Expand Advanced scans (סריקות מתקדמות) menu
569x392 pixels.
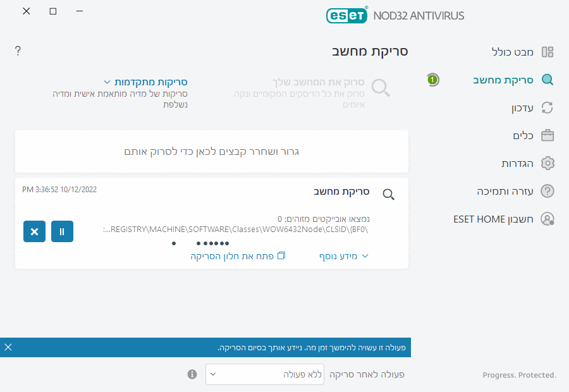(145, 82)
